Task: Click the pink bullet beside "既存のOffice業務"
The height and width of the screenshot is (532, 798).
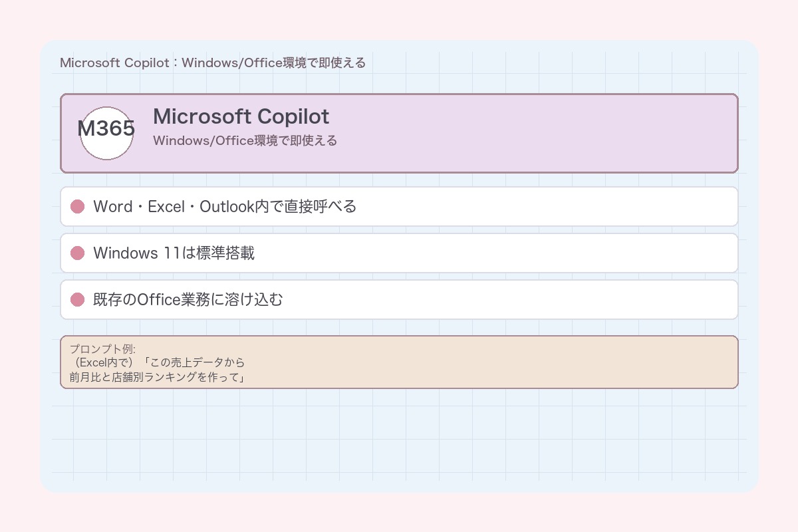Action: tap(77, 300)
